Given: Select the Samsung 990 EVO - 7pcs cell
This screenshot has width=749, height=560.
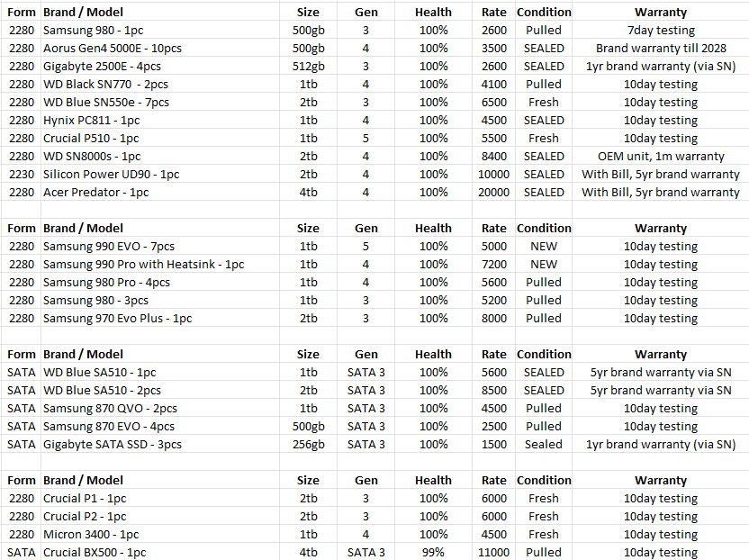Looking at the screenshot, I should pos(160,246).
